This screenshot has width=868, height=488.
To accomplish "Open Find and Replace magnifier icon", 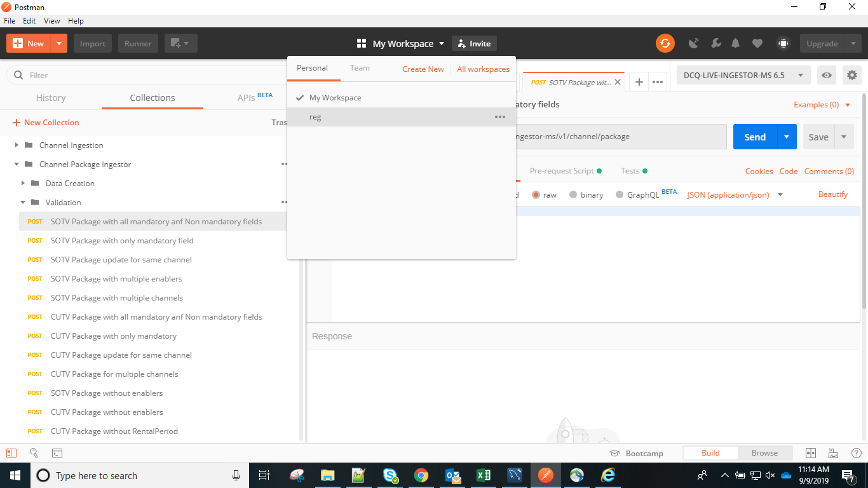I will [x=34, y=453].
